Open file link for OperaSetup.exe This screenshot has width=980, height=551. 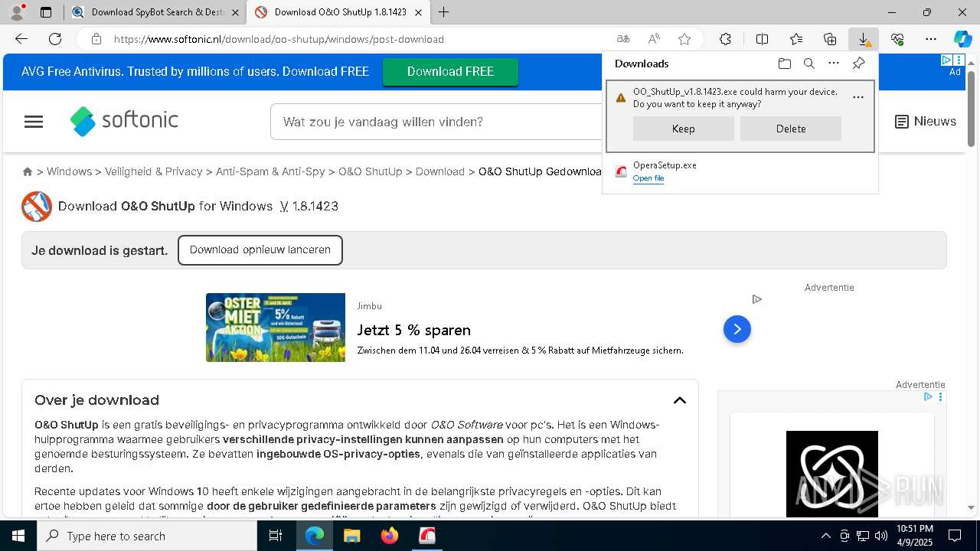tap(648, 178)
